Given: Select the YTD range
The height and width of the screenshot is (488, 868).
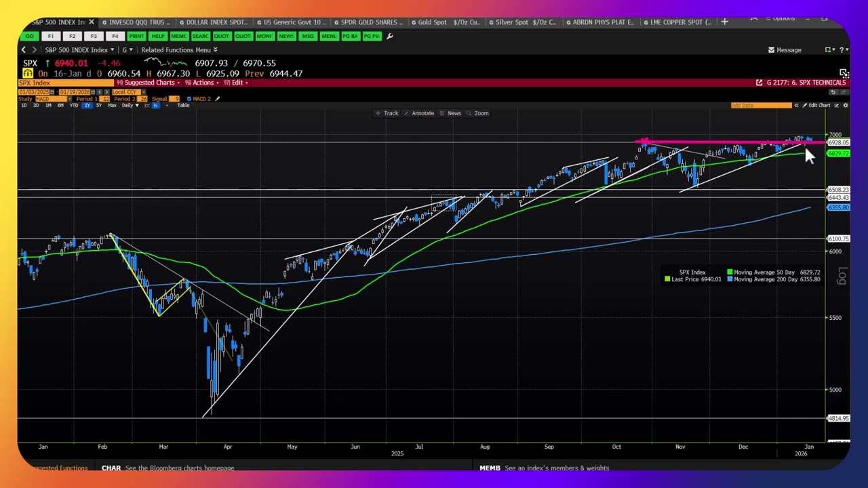Looking at the screenshot, I should tap(74, 105).
